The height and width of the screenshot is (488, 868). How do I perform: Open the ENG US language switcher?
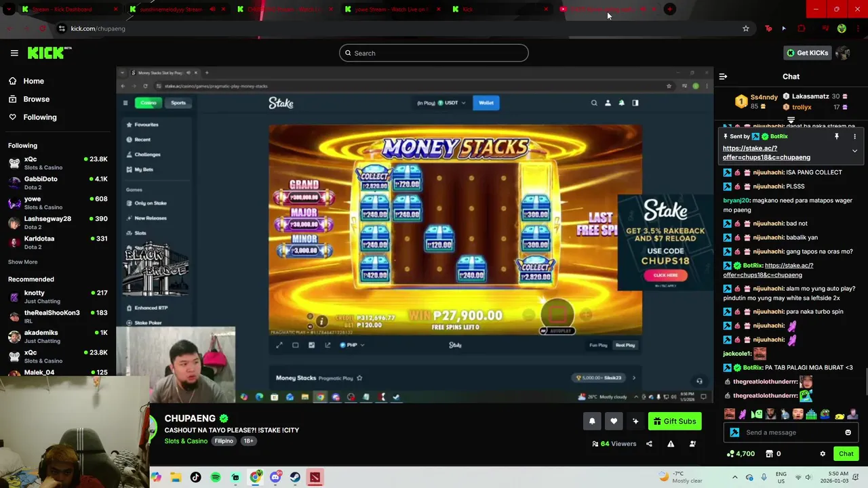[781, 477]
